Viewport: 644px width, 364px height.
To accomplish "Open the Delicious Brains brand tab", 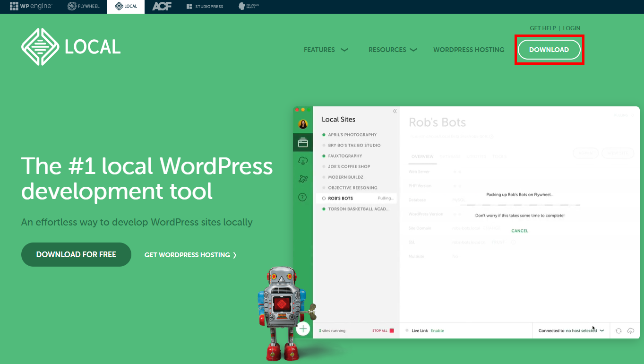I will coord(249,7).
